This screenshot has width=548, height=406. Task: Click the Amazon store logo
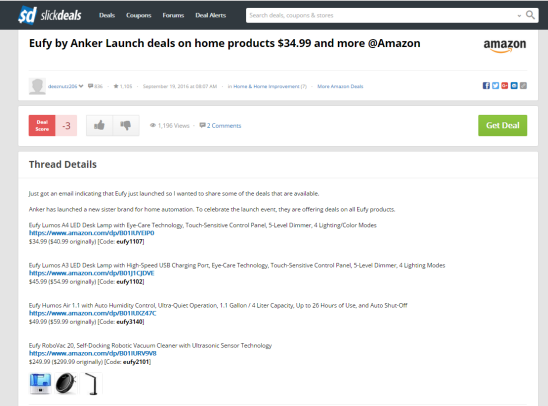(504, 45)
